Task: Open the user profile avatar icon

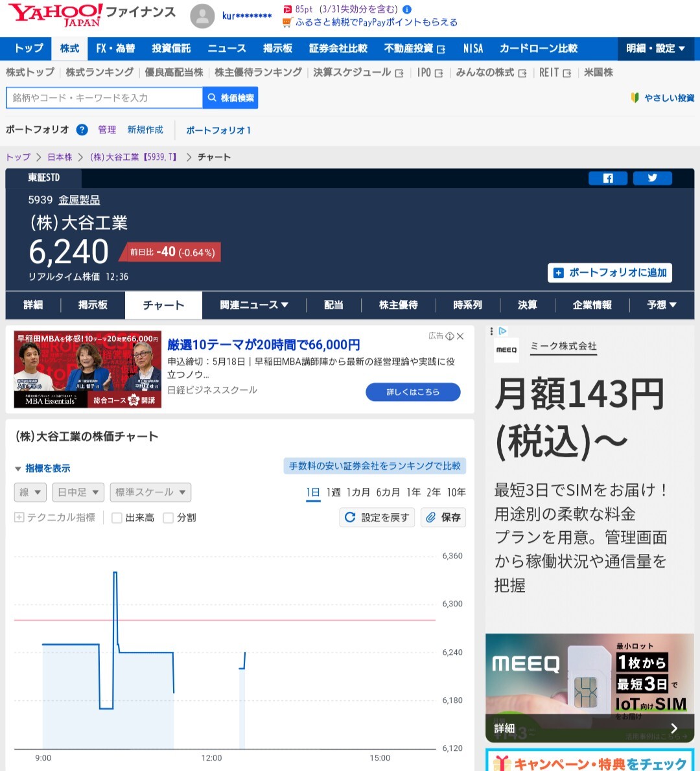Action: [x=202, y=16]
